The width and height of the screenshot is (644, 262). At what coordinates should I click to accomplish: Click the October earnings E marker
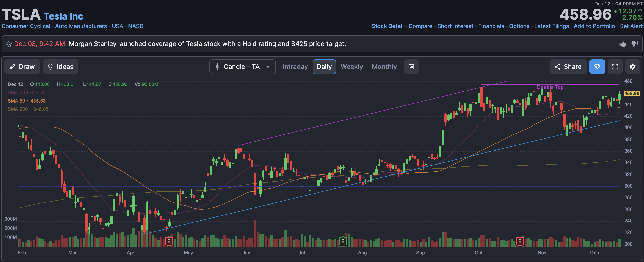coord(519,241)
